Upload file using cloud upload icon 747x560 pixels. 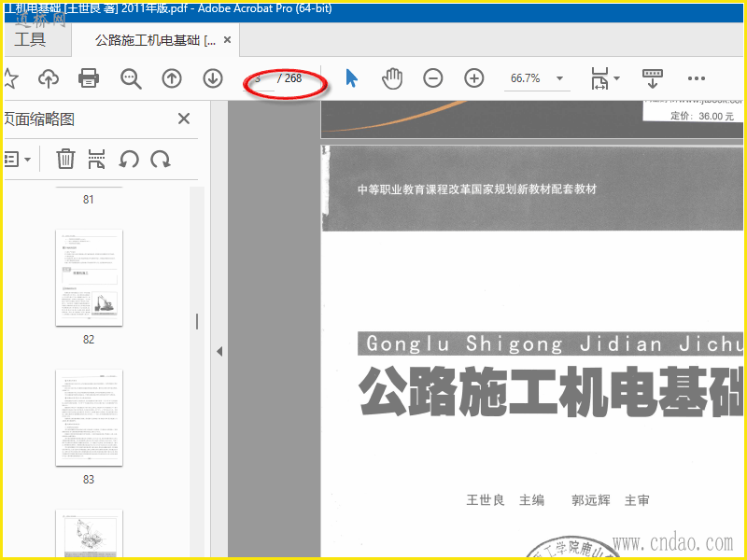[49, 78]
